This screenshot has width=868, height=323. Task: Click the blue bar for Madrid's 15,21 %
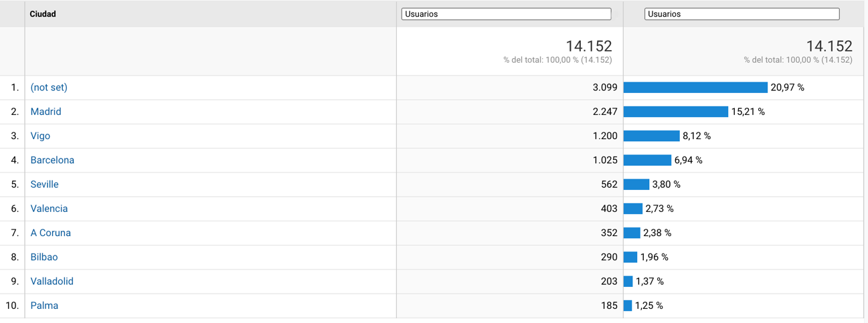tap(675, 112)
